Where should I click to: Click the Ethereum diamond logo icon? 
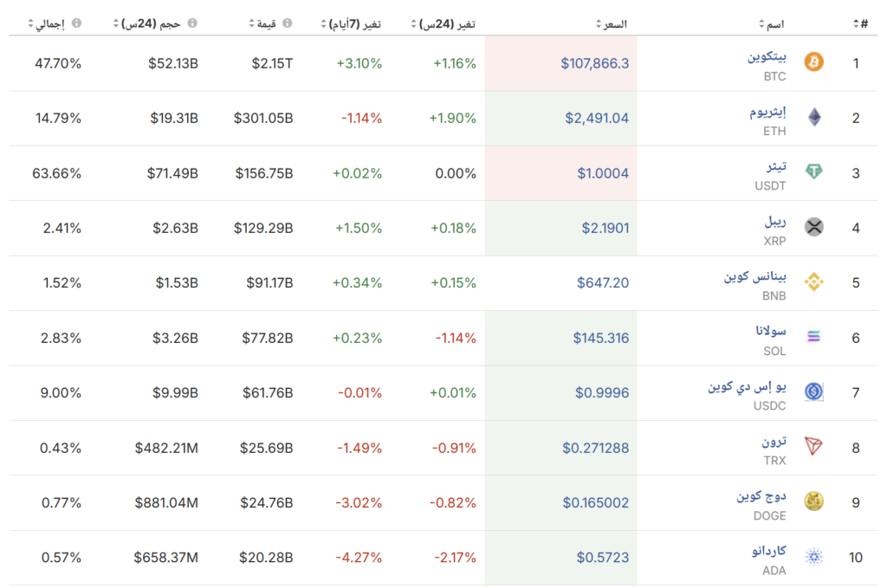[x=813, y=118]
